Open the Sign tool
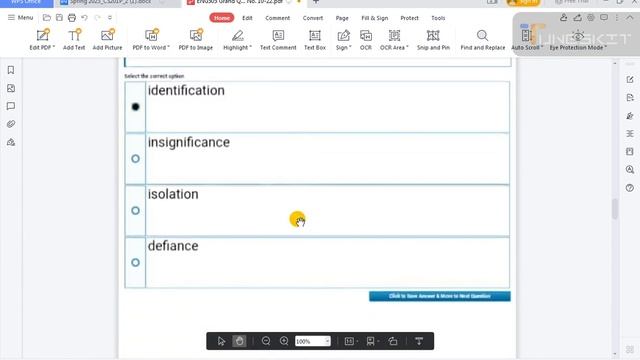Screen dimensions: 640x360 tap(343, 40)
